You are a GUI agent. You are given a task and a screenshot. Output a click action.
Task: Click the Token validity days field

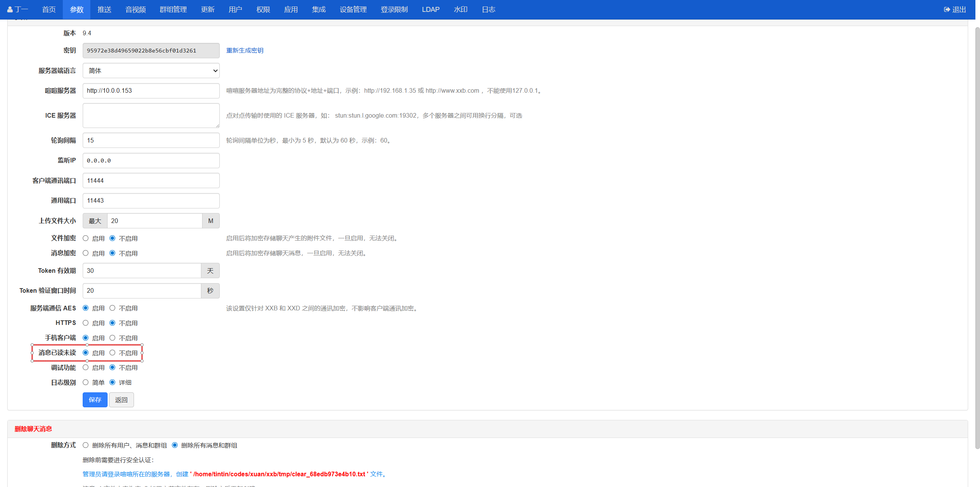click(142, 271)
